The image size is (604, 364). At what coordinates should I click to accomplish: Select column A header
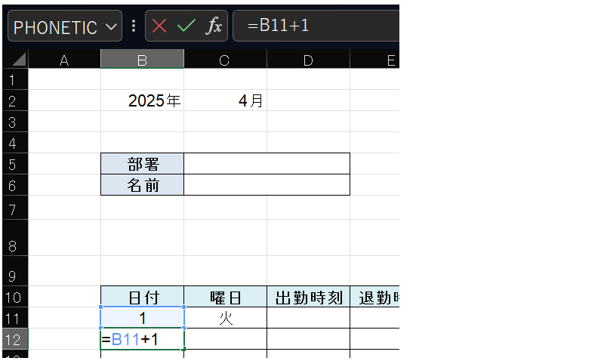64,60
